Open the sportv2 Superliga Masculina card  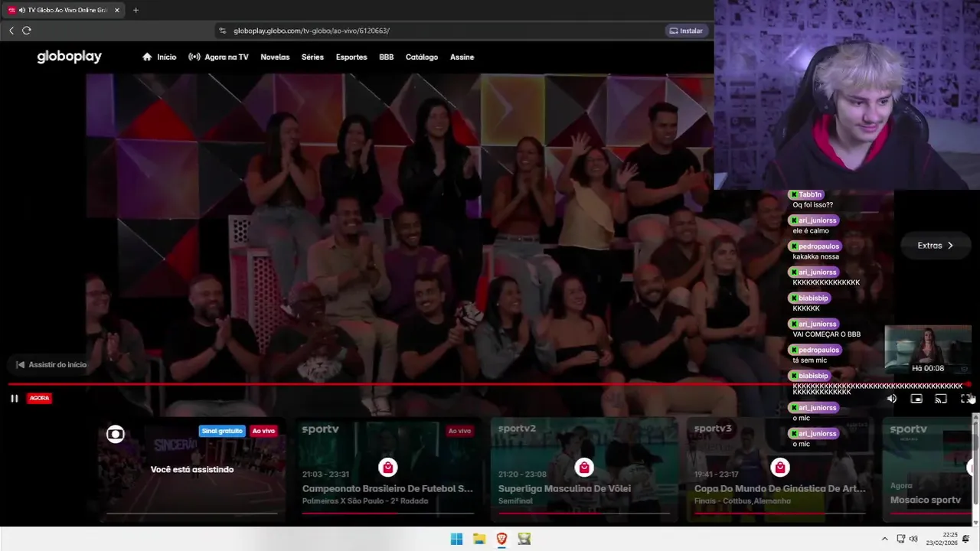click(x=583, y=468)
